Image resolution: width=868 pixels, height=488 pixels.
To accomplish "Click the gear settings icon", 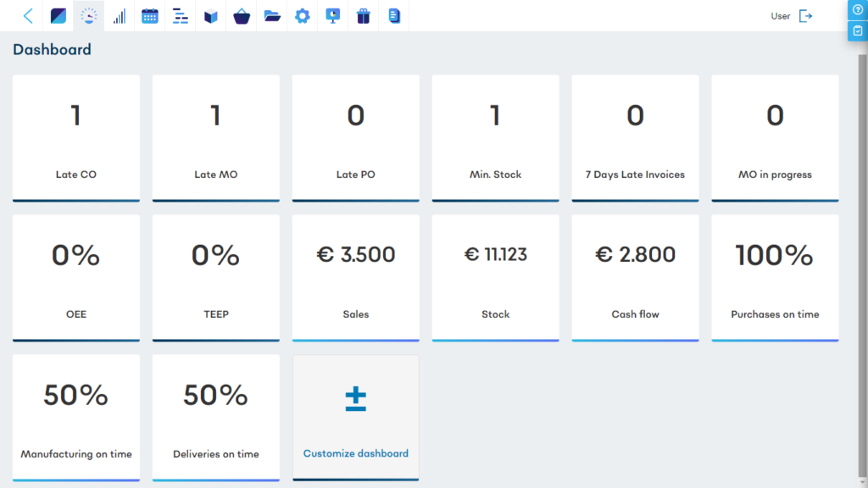I will click(302, 16).
